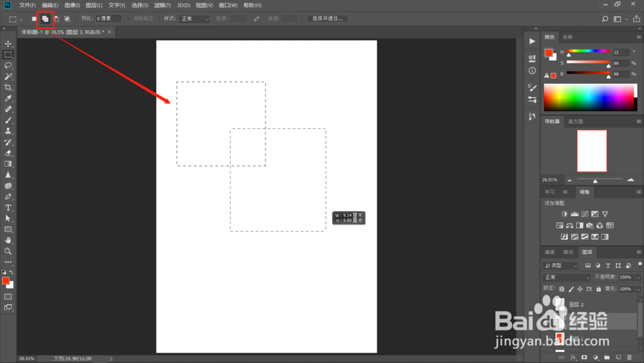Toggle Quick Mask mode
644x363 pixels.
tap(8, 297)
